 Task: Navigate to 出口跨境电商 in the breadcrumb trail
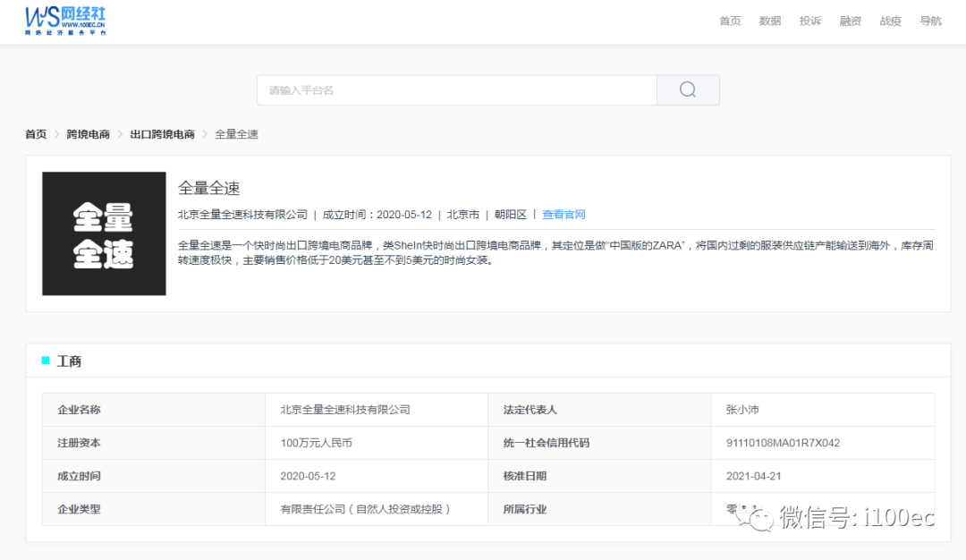(x=161, y=134)
